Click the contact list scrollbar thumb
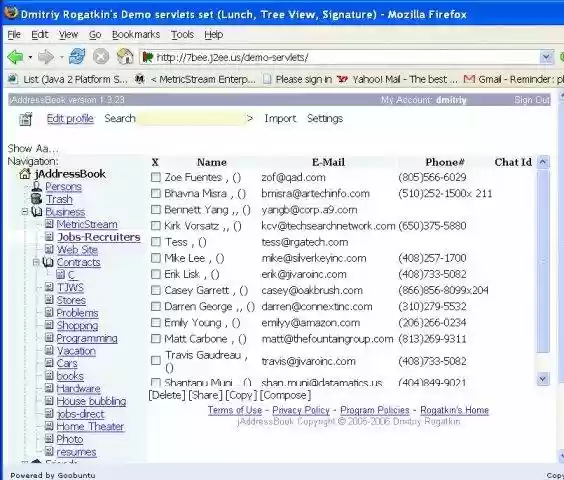Image resolution: width=564 pixels, height=480 pixels. 543,261
